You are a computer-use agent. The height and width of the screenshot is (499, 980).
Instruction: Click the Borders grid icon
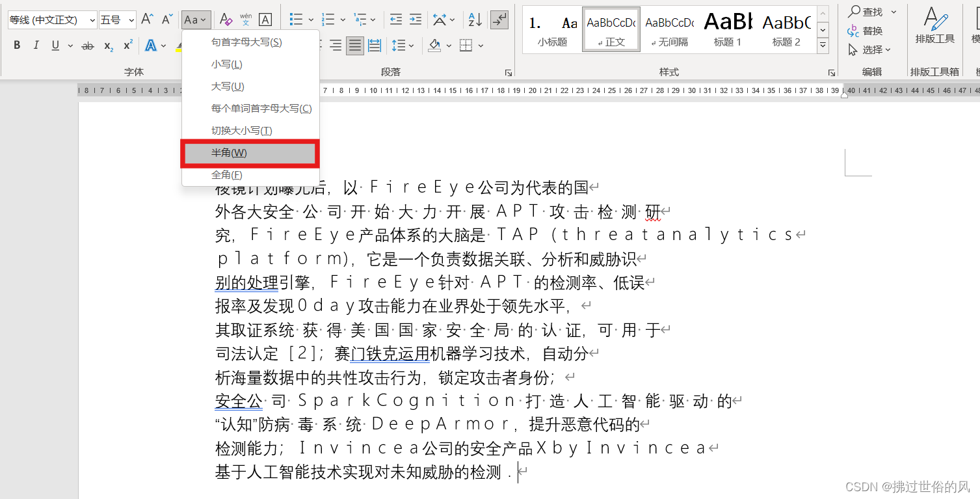click(x=466, y=46)
